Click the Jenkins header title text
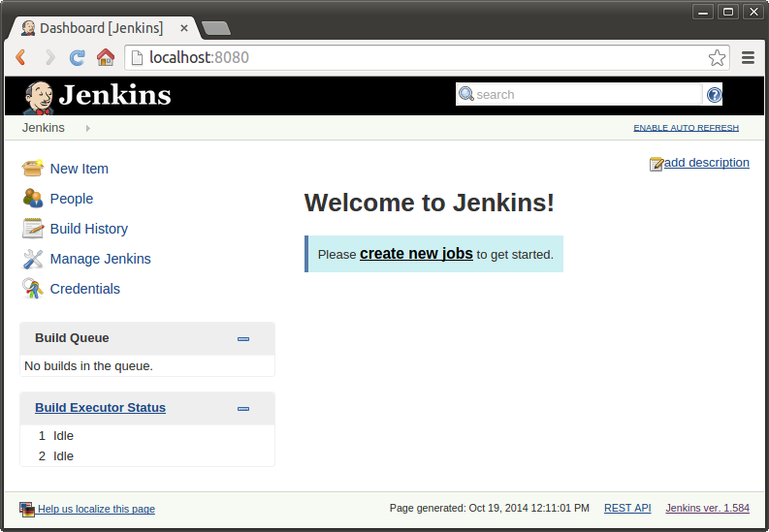Screen dimensions: 769x532 (x=114, y=95)
